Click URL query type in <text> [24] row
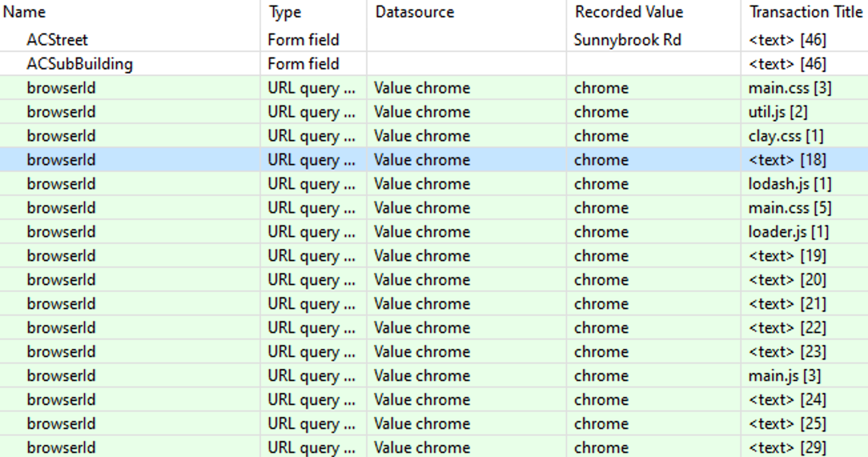Viewport: 868px width, 457px height. click(x=312, y=400)
